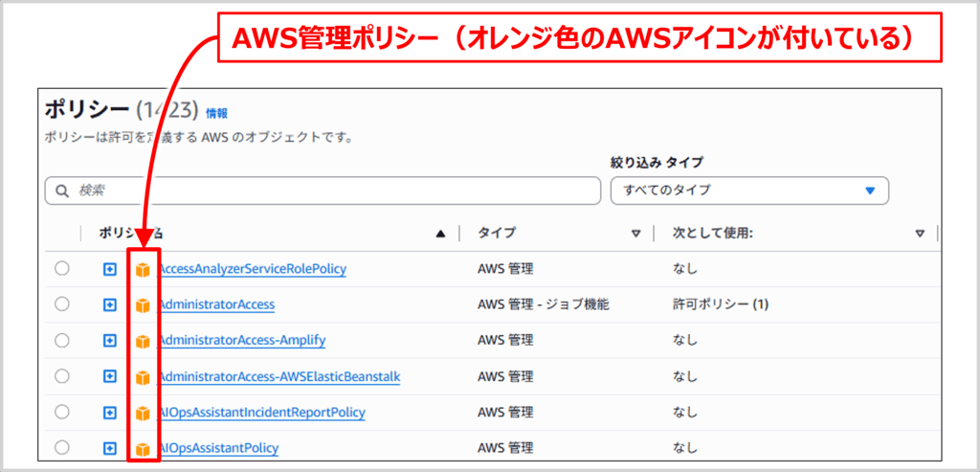Click the 情報 info link
980x472 pixels.
tap(217, 113)
